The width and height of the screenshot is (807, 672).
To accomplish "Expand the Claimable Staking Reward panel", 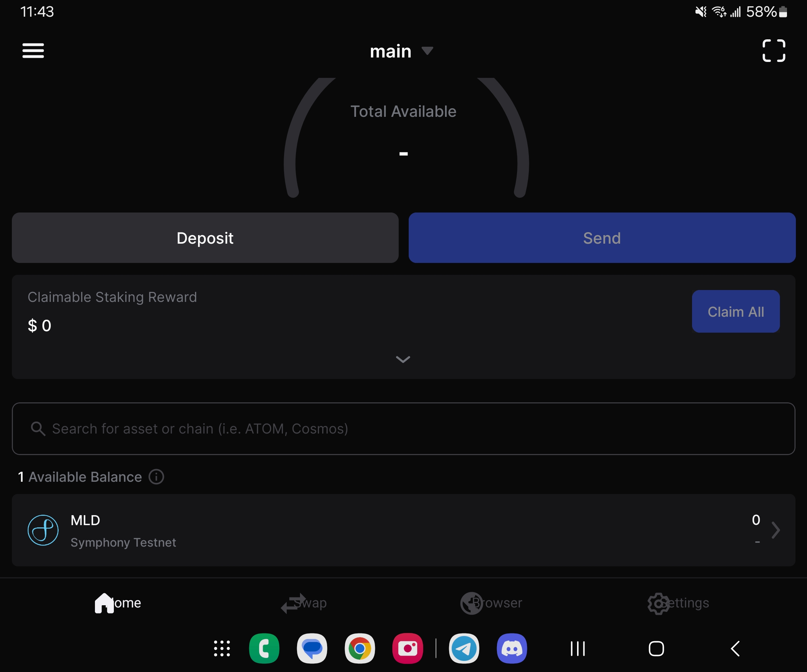I will (x=403, y=359).
